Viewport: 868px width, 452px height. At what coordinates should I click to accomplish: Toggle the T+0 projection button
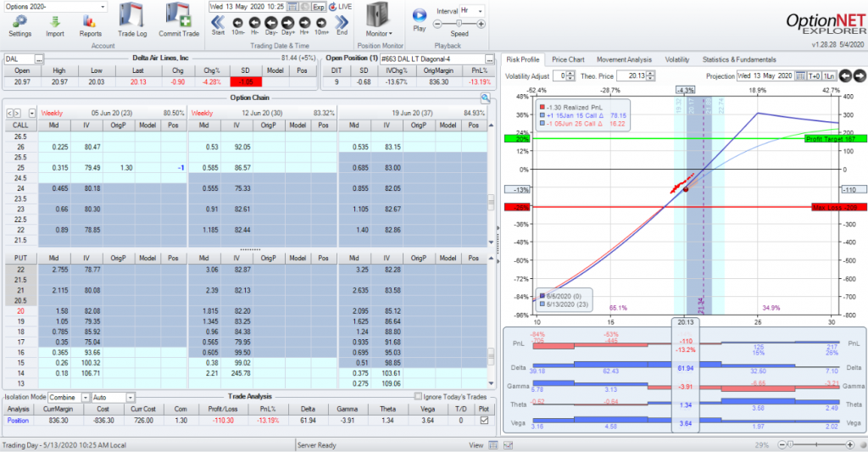click(815, 75)
